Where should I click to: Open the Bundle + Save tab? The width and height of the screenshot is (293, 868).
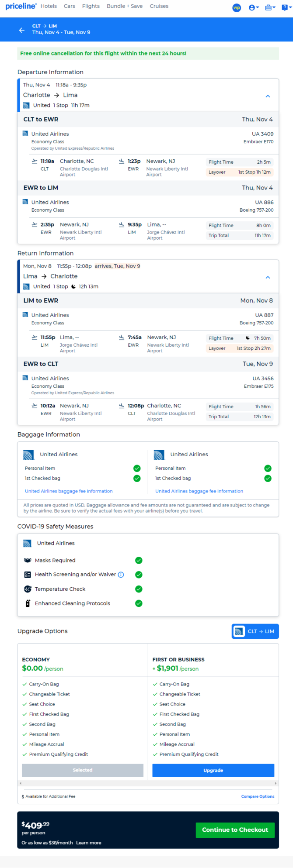tap(125, 6)
